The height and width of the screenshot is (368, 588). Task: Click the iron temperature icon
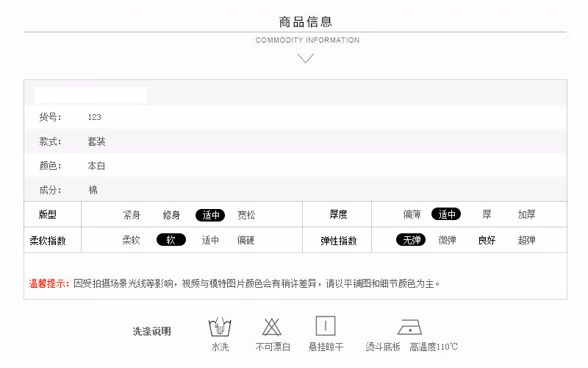(x=409, y=327)
